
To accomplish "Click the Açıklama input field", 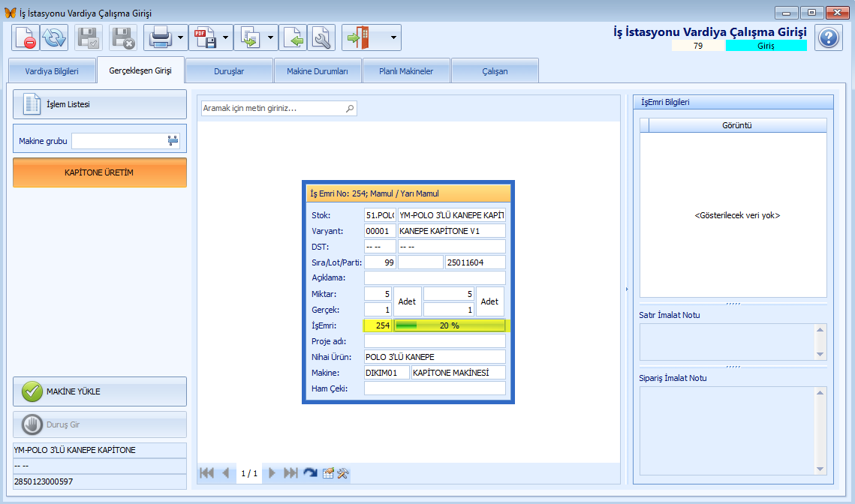I will click(435, 278).
